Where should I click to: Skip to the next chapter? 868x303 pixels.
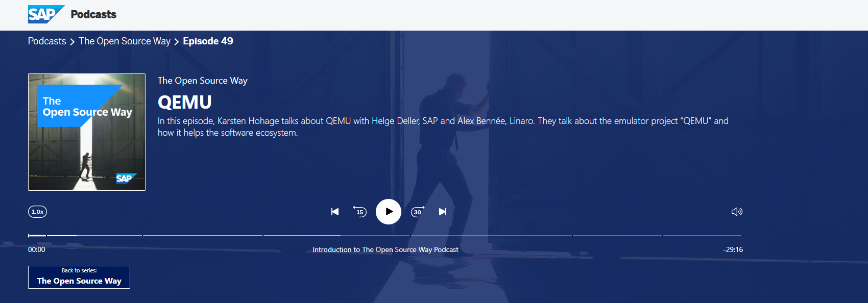coord(443,212)
